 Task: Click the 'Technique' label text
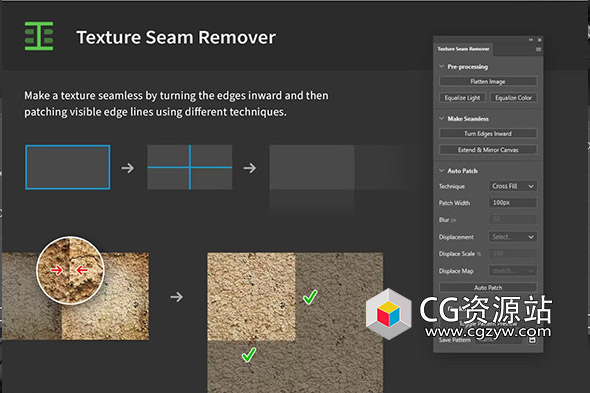click(452, 186)
